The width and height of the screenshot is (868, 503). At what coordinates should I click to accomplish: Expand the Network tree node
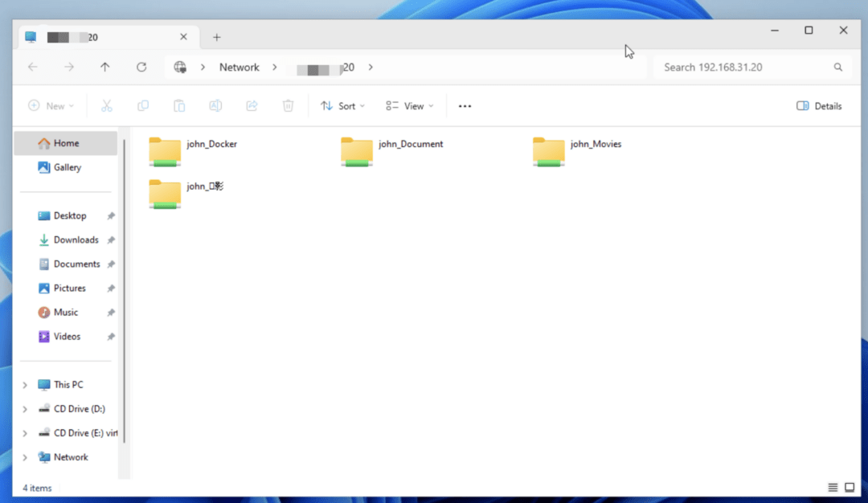point(25,458)
